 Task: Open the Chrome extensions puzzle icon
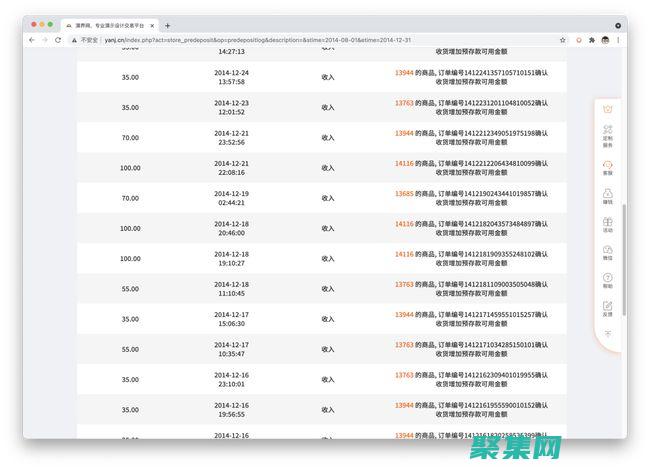[x=592, y=40]
